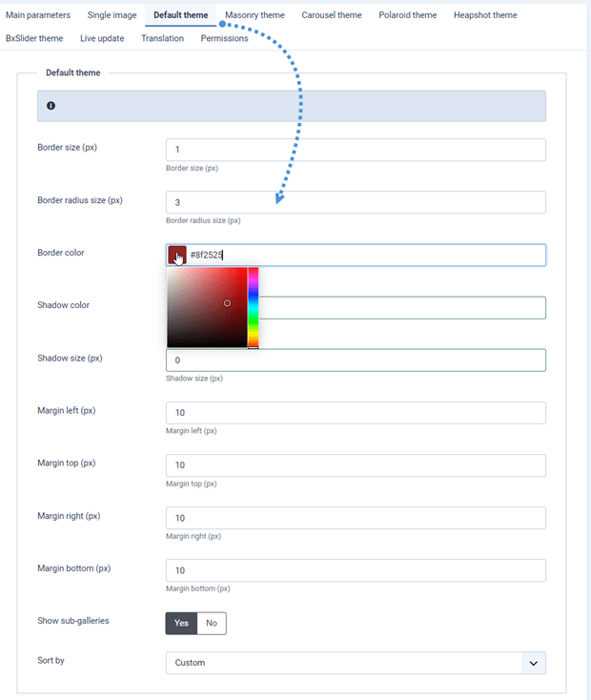This screenshot has width=591, height=700.
Task: Click the saturation gradient square in color picker
Action: (x=207, y=307)
